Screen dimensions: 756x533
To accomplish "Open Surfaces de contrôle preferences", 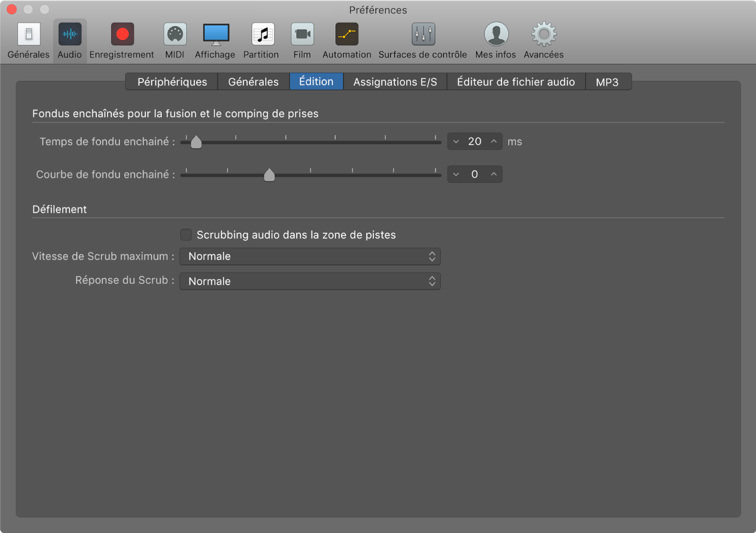I will click(423, 35).
